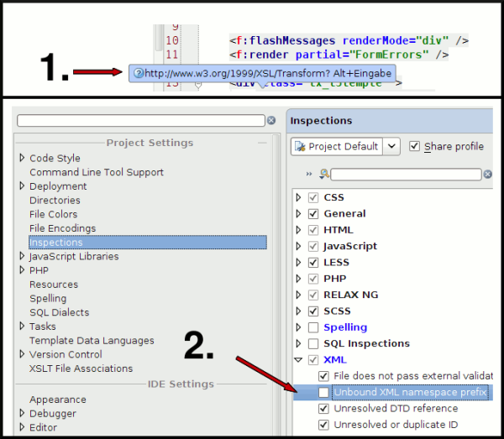
Task: Open File Encodings settings
Action: point(63,228)
